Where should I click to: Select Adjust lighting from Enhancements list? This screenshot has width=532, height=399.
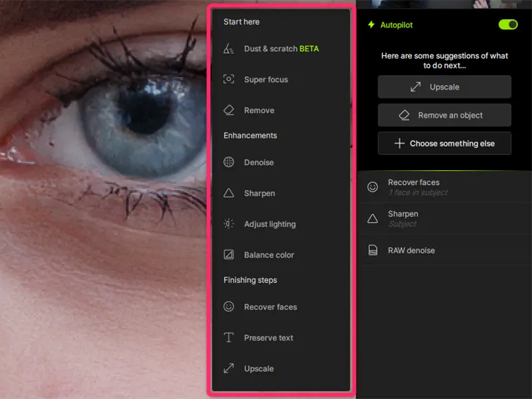269,224
